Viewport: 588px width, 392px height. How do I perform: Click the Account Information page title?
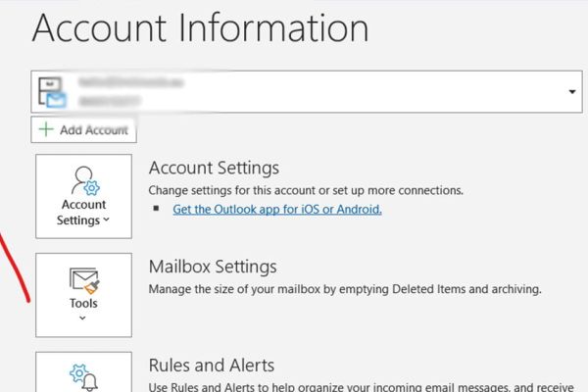pos(200,28)
